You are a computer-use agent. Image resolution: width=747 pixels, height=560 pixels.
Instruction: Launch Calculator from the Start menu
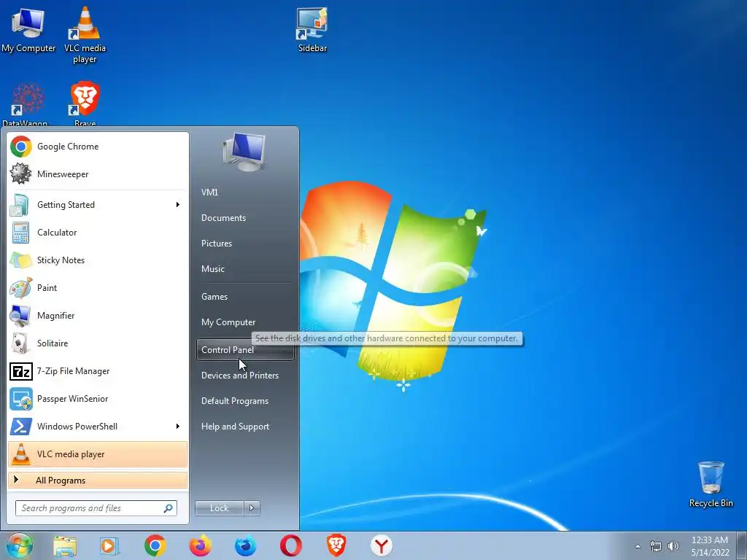pos(98,233)
